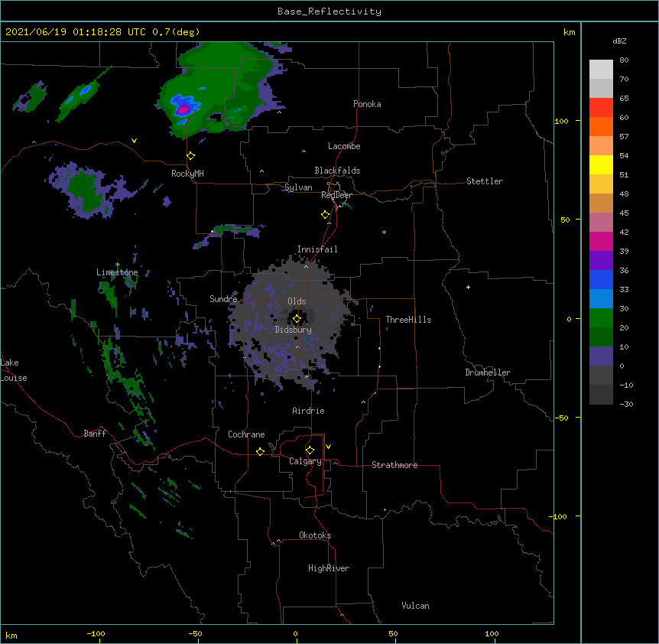Click the yellow V marker northwest of RockyMH
659x644 pixels.
134,141
